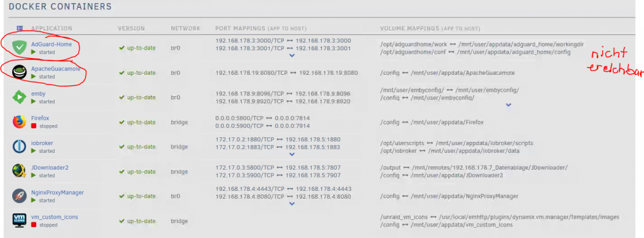Click the NginxProxyManager rocket icon
The height and width of the screenshot is (238, 644).
[19, 196]
